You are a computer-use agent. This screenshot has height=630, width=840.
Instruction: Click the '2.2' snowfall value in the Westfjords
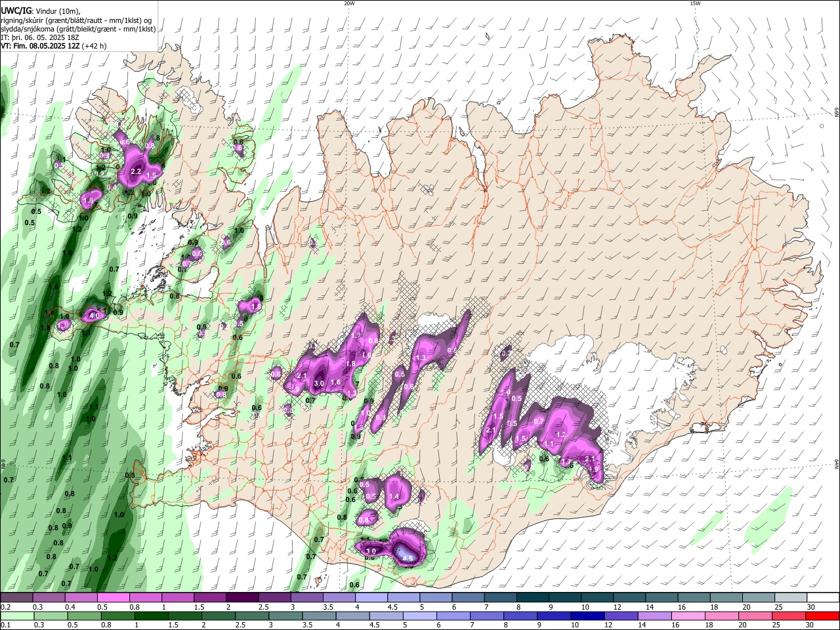(x=136, y=172)
